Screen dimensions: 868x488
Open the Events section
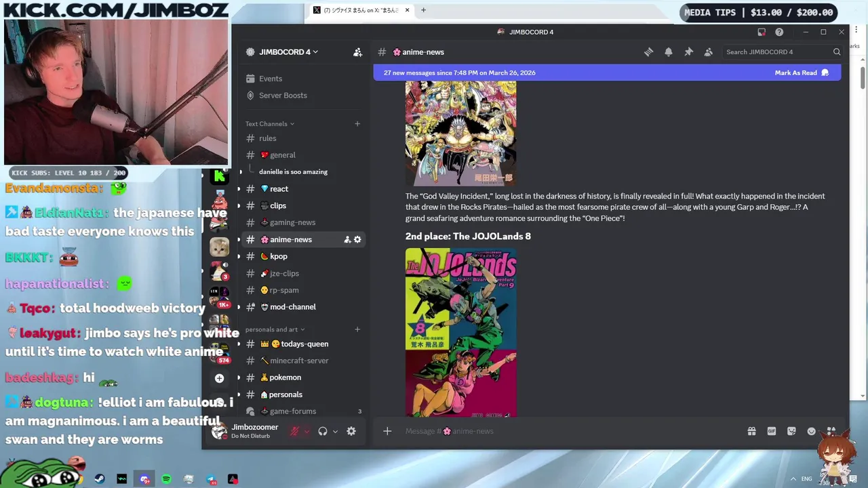303,79
